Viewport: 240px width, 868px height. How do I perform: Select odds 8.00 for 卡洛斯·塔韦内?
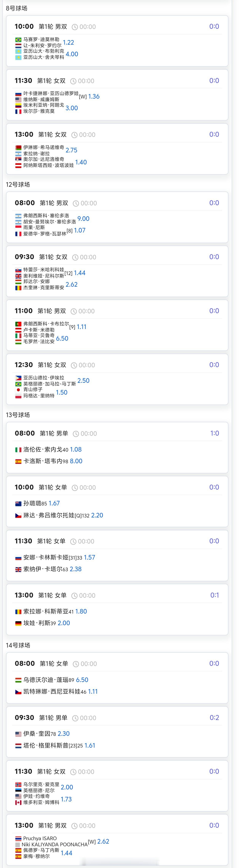click(x=76, y=461)
